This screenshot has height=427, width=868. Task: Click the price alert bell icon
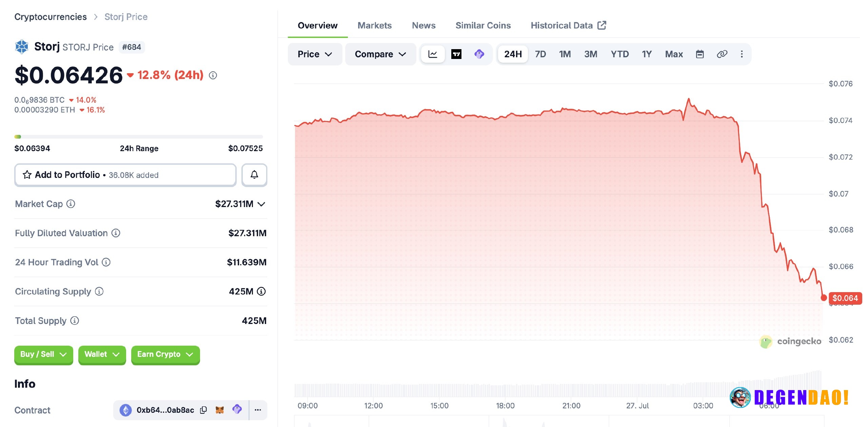(254, 175)
